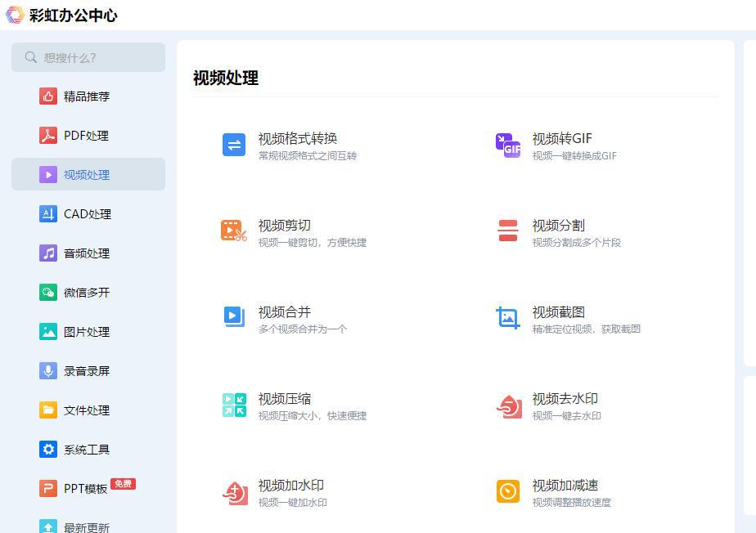Click description 视频一键剪切，方便快捷
This screenshot has height=533, width=756.
(313, 243)
